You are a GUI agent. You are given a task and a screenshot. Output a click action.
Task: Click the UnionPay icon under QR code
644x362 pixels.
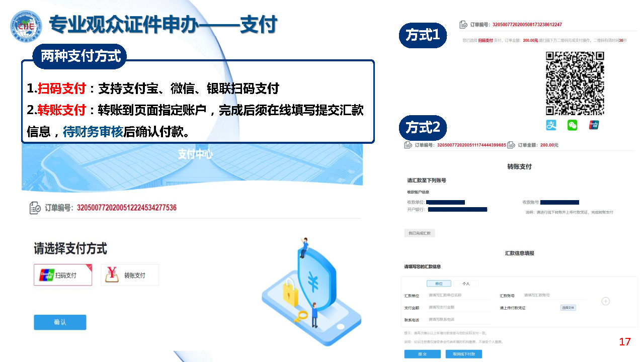(594, 125)
